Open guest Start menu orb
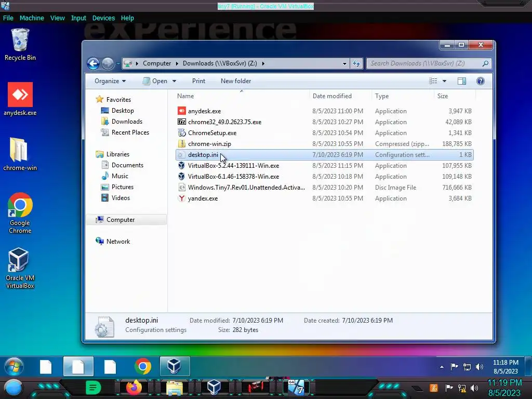This screenshot has width=532, height=399. [x=14, y=366]
